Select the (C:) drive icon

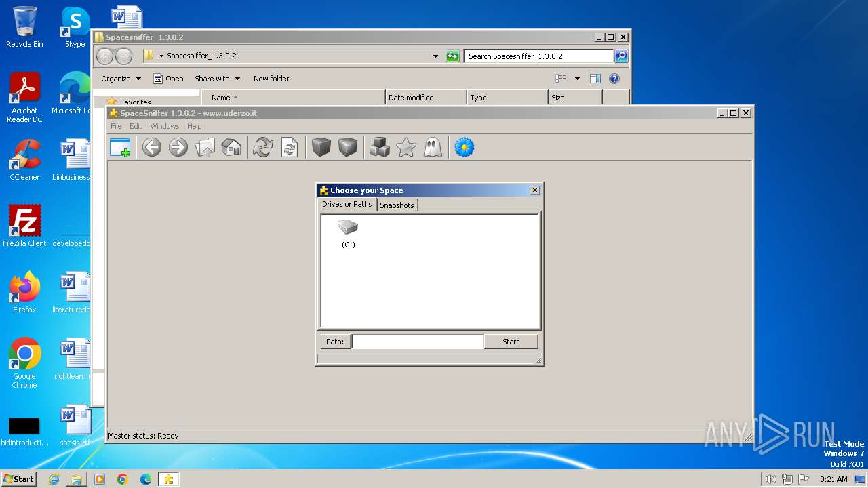pos(348,234)
